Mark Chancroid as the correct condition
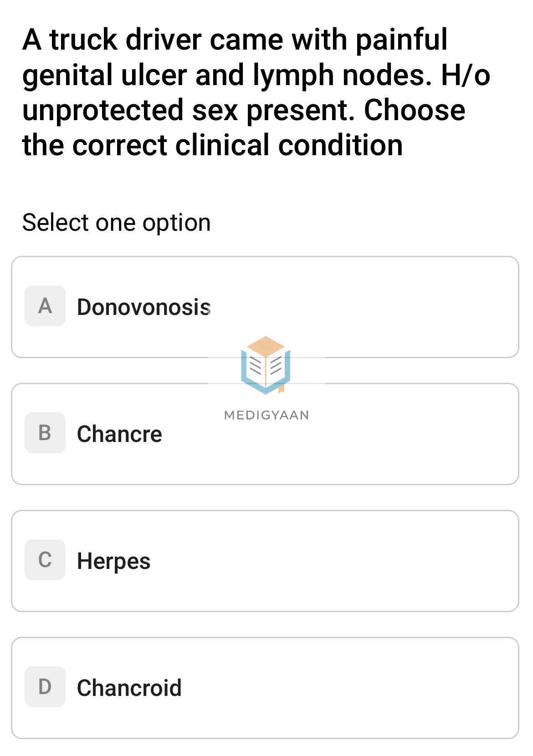Screen dimensions: 533x756 129,688
